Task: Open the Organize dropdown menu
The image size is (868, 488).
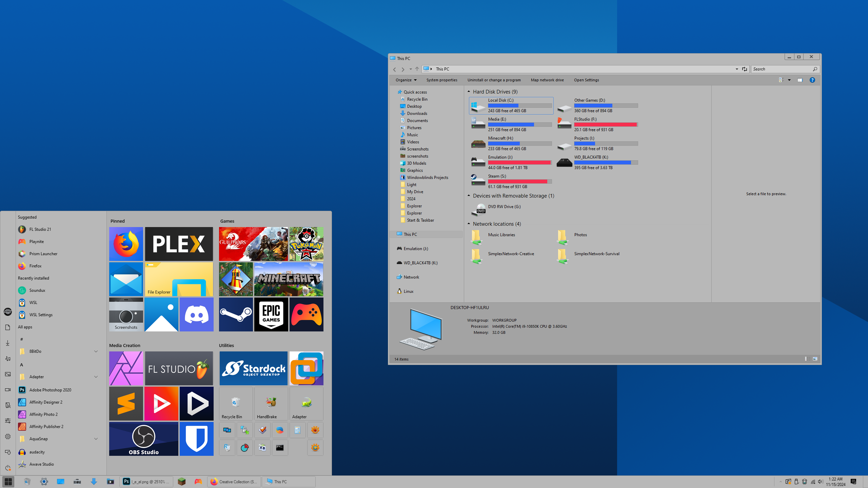Action: 406,80
